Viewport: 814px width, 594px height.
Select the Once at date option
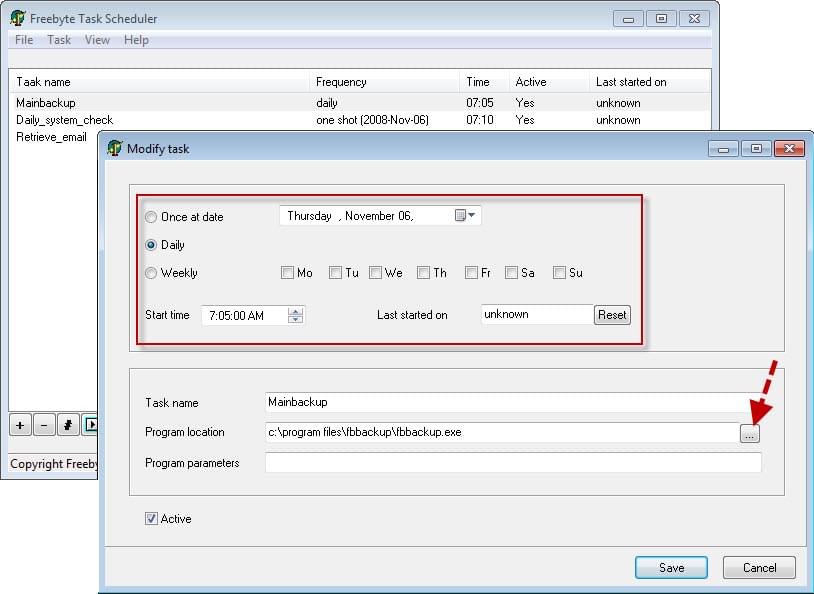151,217
